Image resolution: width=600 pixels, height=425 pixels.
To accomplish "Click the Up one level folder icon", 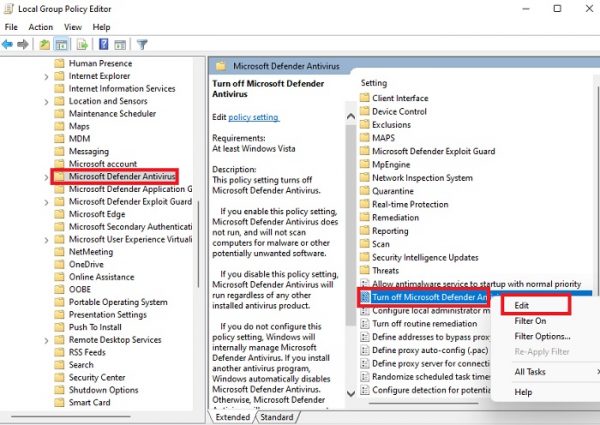I will (x=44, y=45).
